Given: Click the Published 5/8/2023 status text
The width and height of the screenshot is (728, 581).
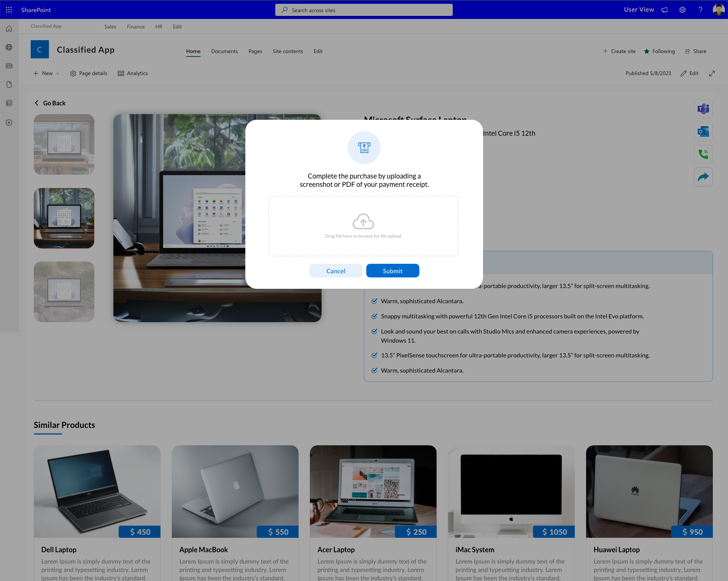Looking at the screenshot, I should 648,74.
